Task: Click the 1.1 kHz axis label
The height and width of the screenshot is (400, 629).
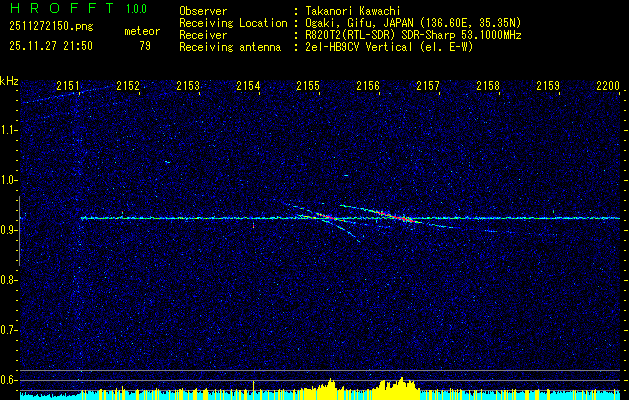Action: point(9,130)
